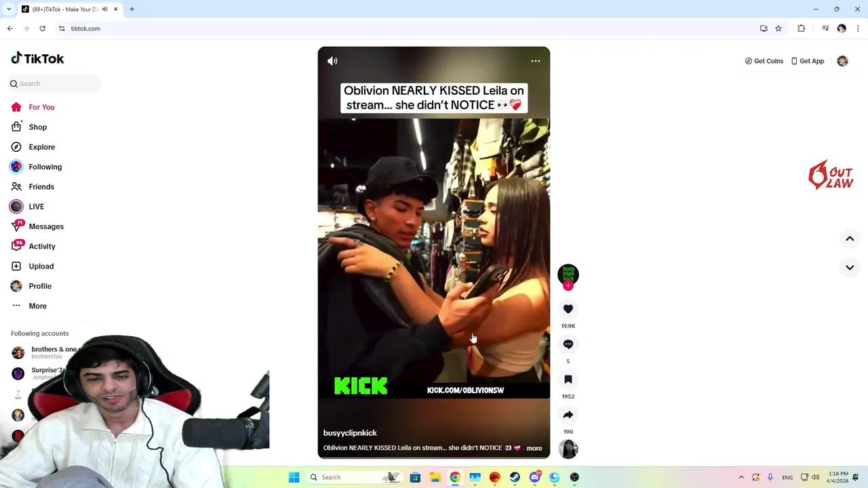The height and width of the screenshot is (488, 868).
Task: Open the busyclipkick creator avatar
Action: coord(568,274)
